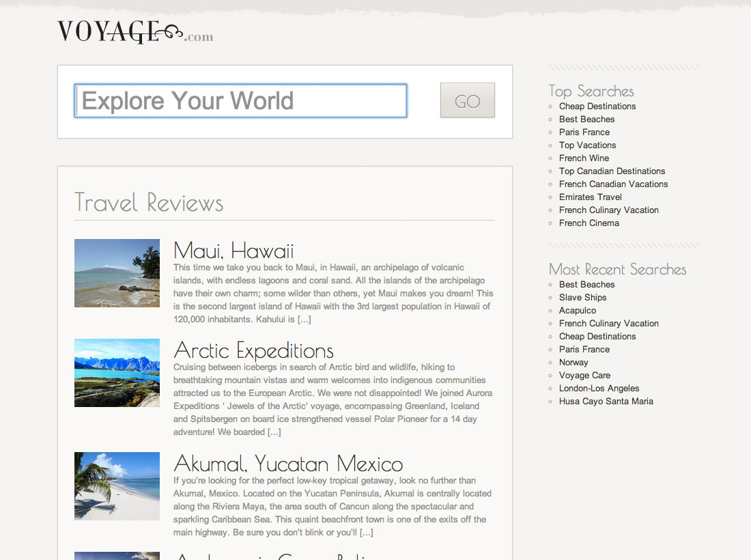Viewport: 751px width, 560px height.
Task: Open the Arctic Expeditions review title
Action: [253, 350]
